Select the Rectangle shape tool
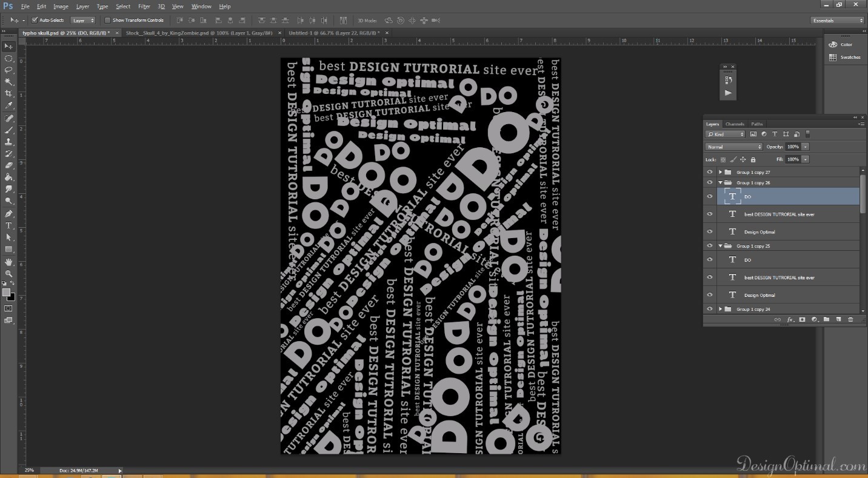 click(8, 249)
